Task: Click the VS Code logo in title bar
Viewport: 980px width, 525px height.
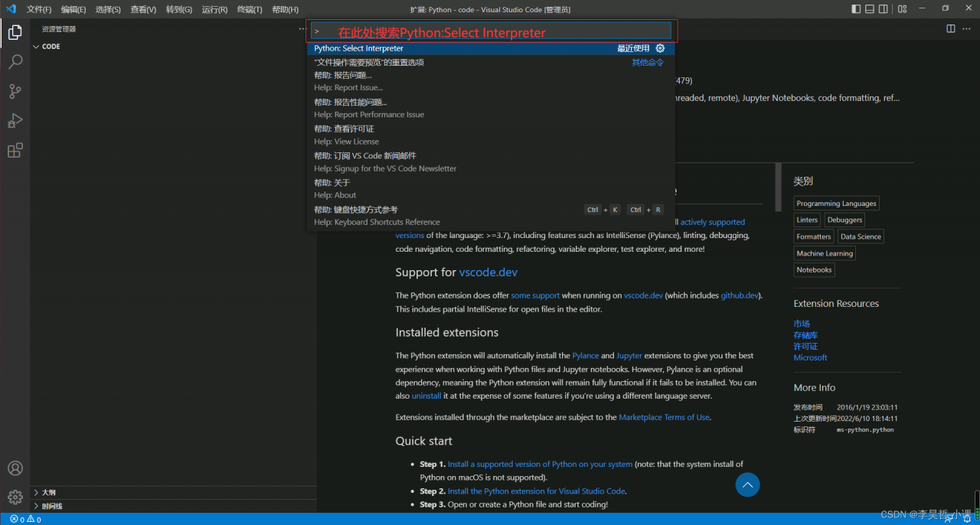Action: point(11,9)
